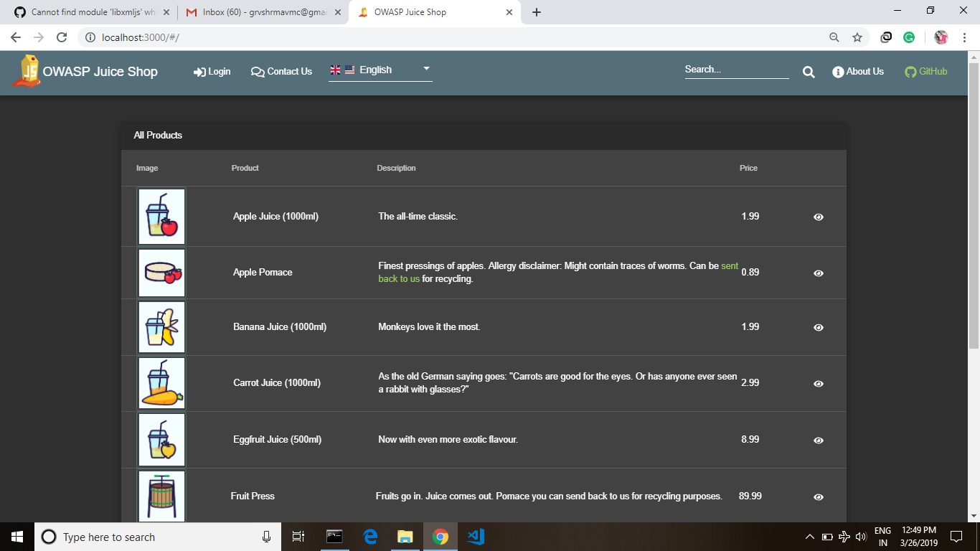Open the Chrome profile avatar
The width and height of the screenshot is (980, 551).
(x=941, y=37)
